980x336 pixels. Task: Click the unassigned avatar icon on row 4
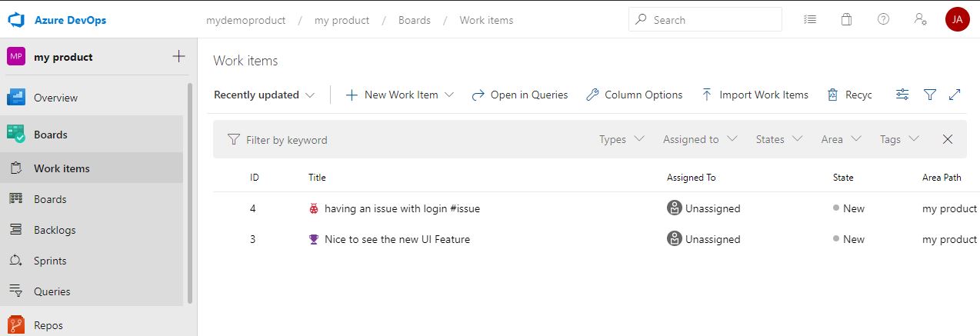coord(674,208)
